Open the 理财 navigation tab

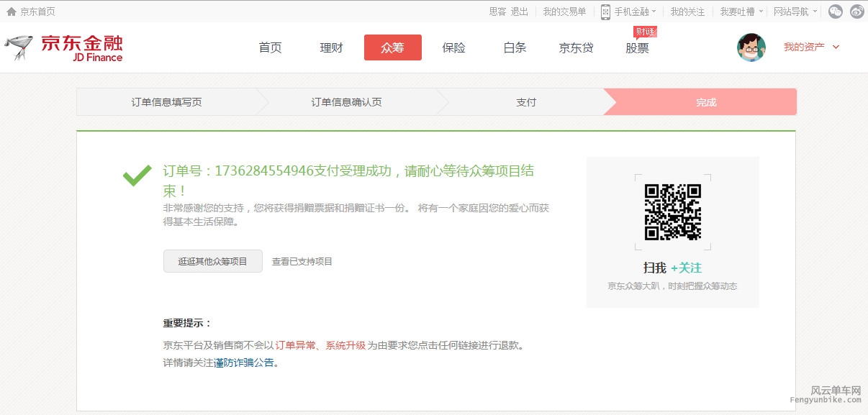[331, 47]
